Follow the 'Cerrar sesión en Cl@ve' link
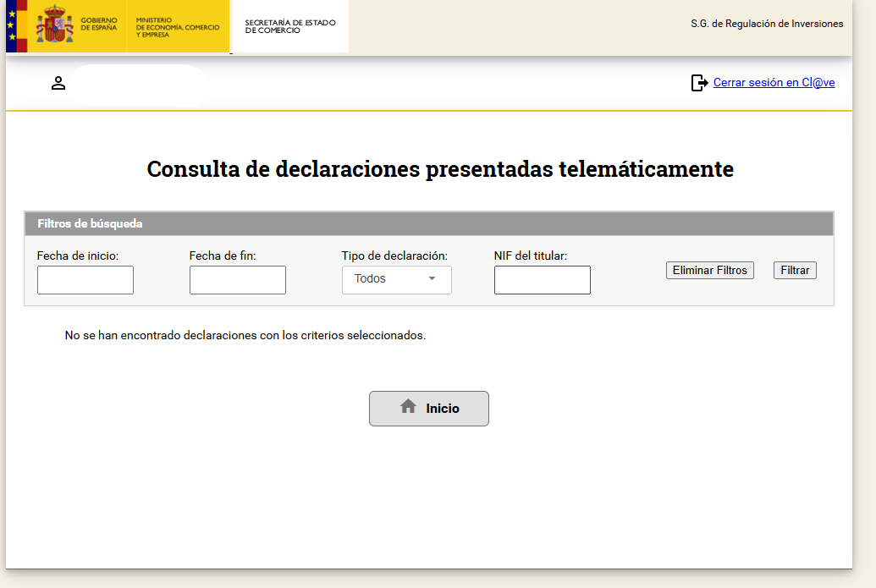The width and height of the screenshot is (876, 588). coord(774,83)
